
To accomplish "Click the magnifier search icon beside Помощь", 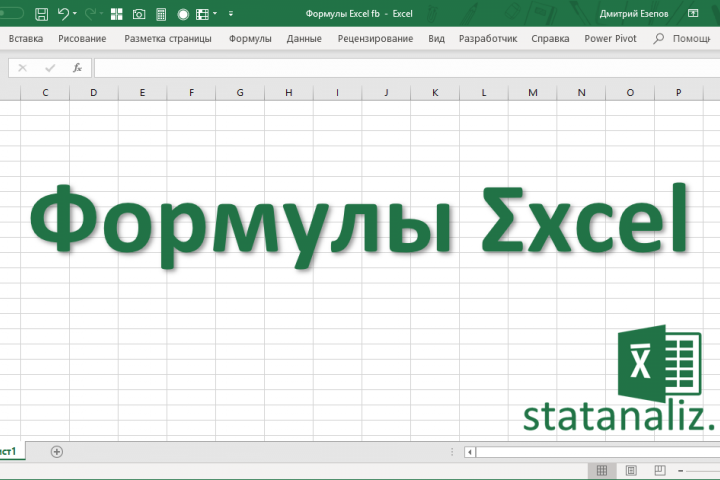I will pos(658,39).
